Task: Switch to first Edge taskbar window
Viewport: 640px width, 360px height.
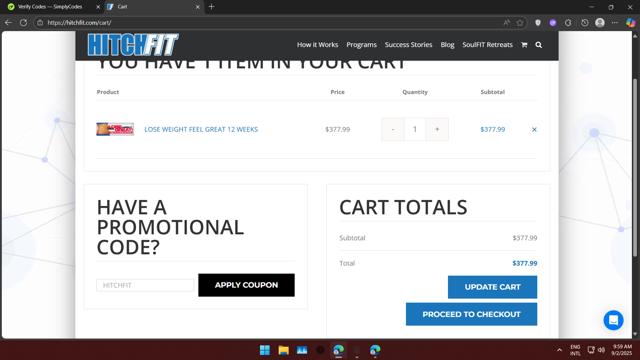Action: [x=338, y=350]
